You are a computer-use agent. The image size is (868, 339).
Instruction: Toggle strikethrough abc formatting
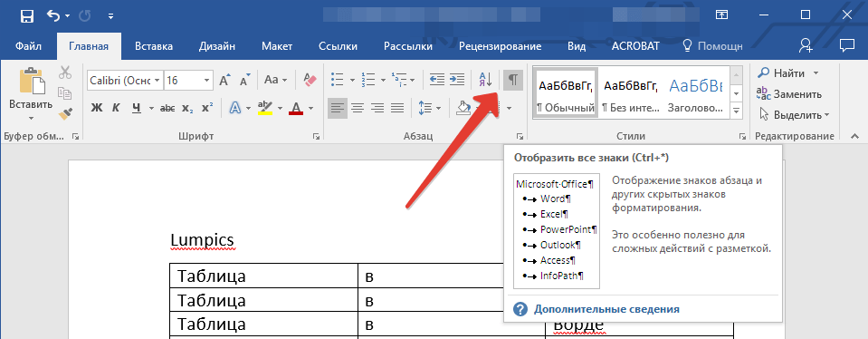click(x=167, y=108)
